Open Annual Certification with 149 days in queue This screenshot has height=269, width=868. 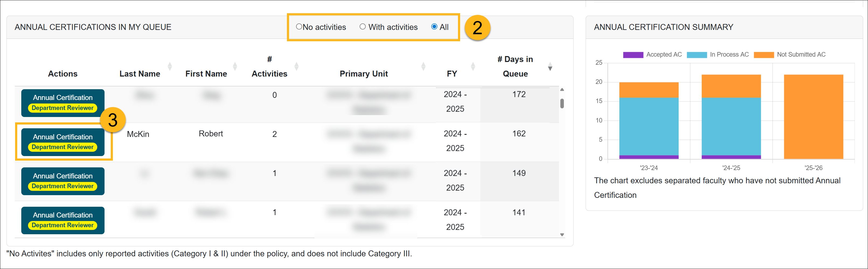pyautogui.click(x=63, y=181)
